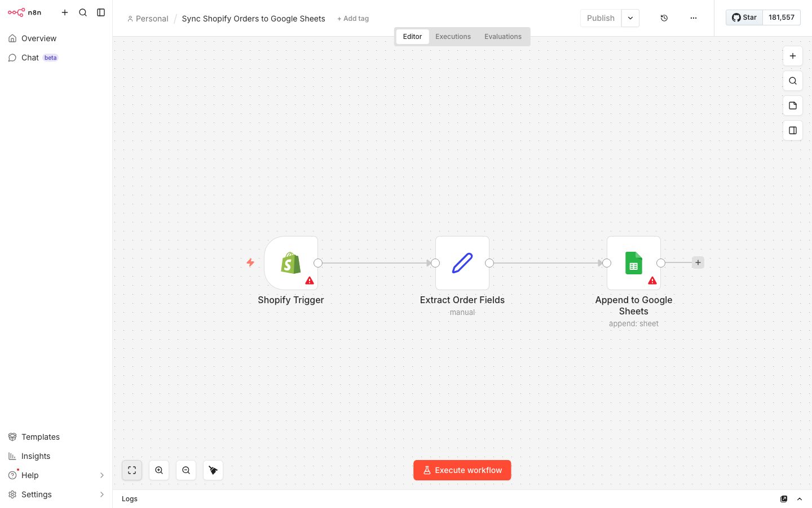The height and width of the screenshot is (508, 812).
Task: Tidy up the workflow layout
Action: [213, 470]
